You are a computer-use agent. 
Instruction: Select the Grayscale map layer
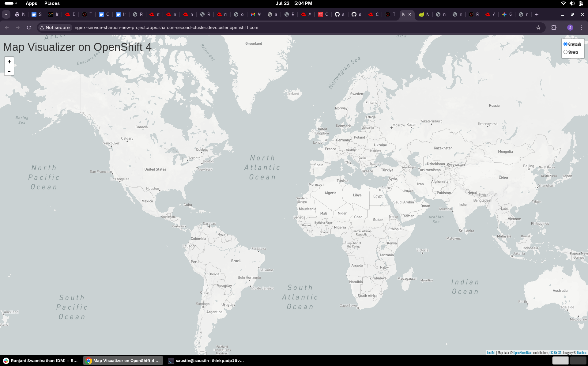coord(565,44)
